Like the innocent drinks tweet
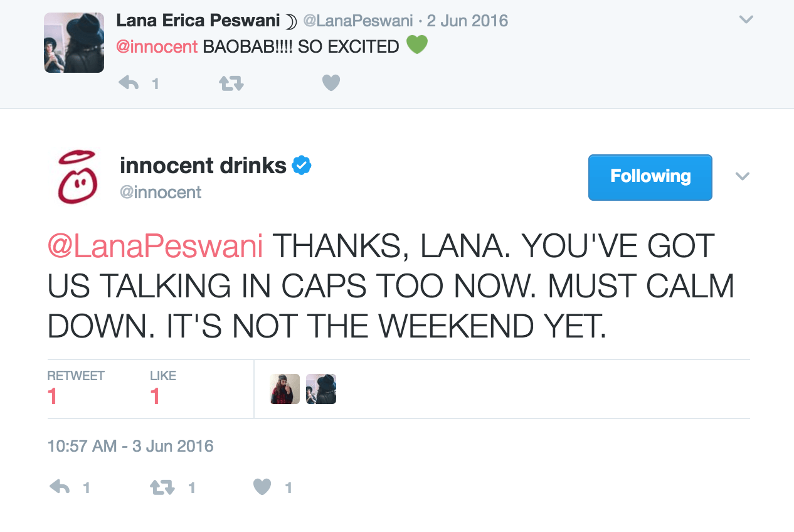Image resolution: width=794 pixels, height=532 pixels. pos(262,487)
